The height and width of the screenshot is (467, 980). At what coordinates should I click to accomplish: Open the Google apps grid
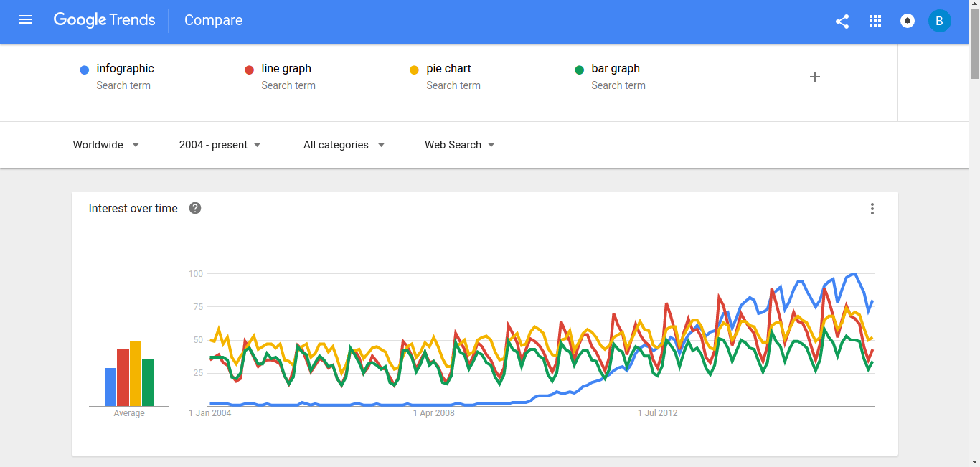[875, 22]
